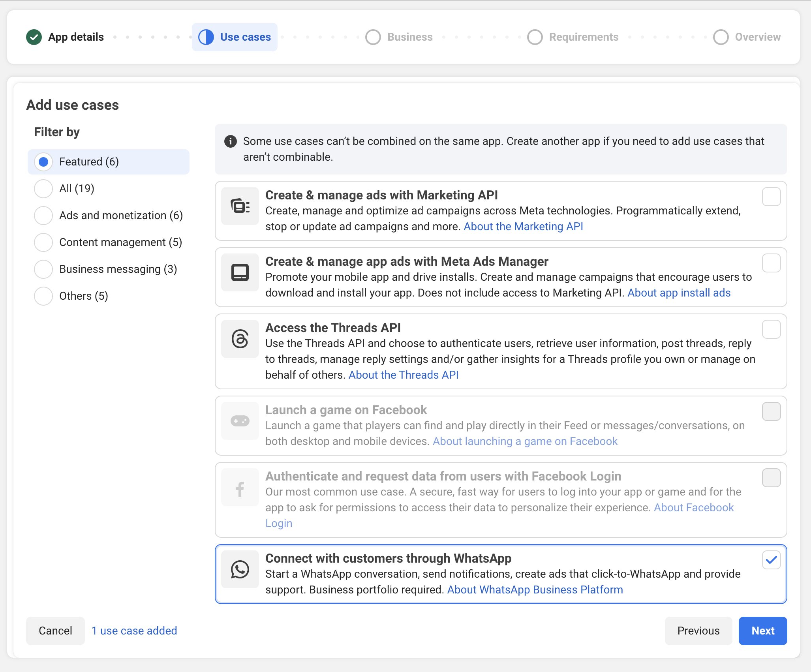This screenshot has width=811, height=672.
Task: Select the Business messaging (3) filter
Action: click(x=43, y=269)
